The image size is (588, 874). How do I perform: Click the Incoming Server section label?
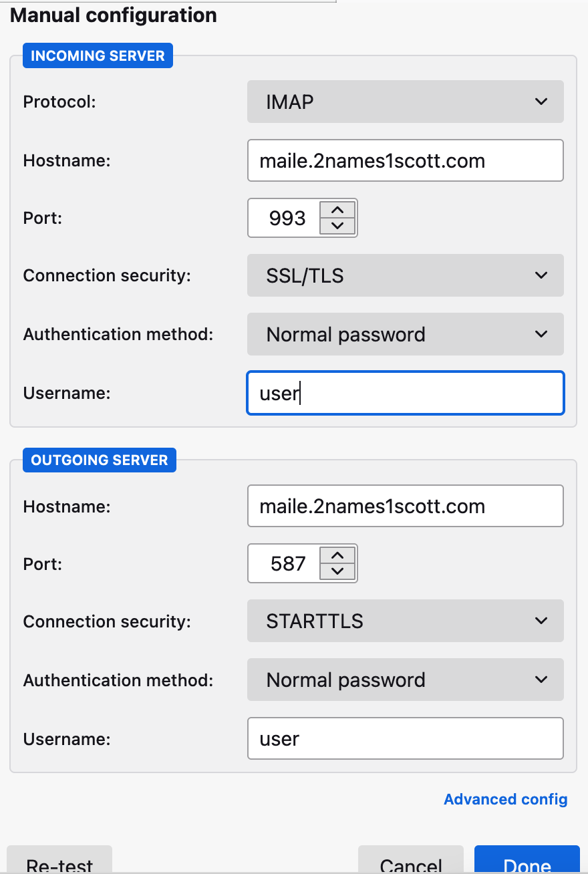98,55
